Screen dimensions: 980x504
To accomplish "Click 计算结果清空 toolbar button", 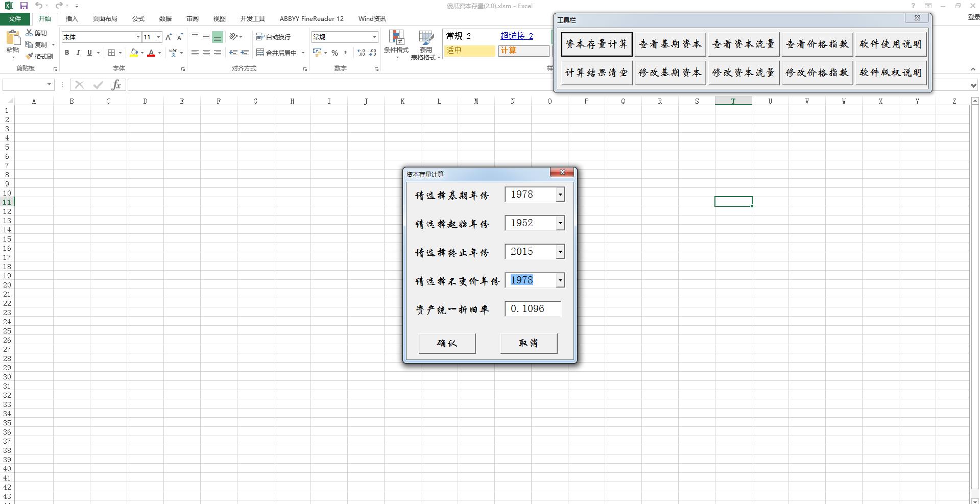I will pos(596,73).
